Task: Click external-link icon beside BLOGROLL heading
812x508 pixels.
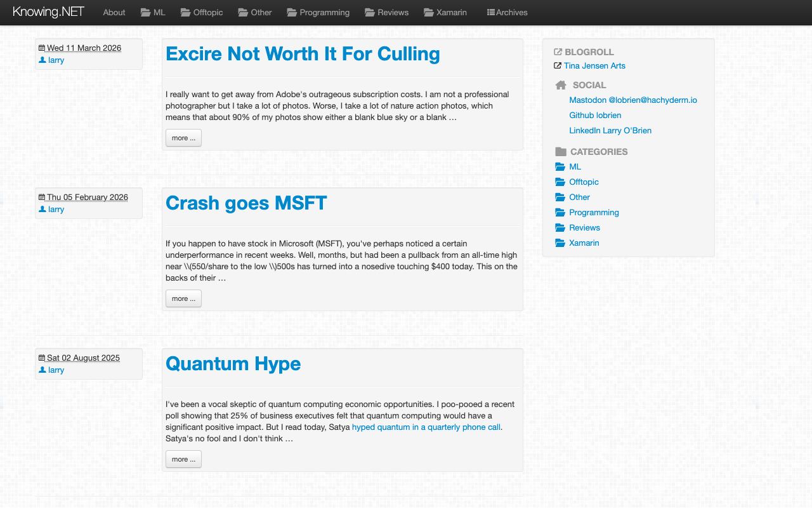Action: 558,52
